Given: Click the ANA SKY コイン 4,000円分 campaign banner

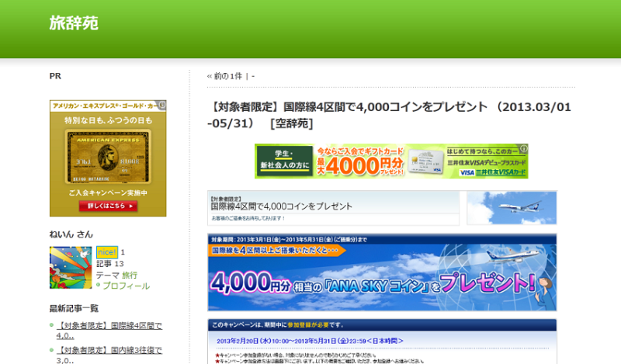Looking at the screenshot, I should click(382, 272).
